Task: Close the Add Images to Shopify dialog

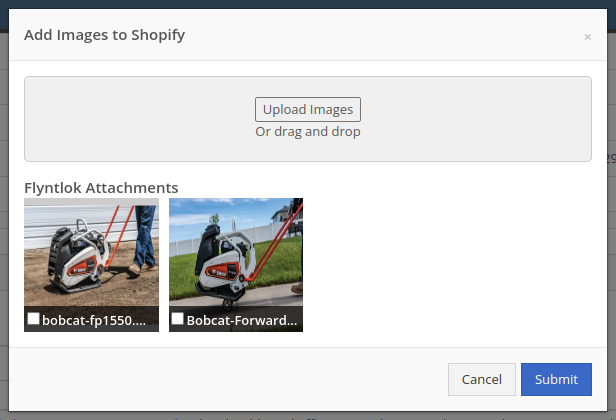Action: 587,37
